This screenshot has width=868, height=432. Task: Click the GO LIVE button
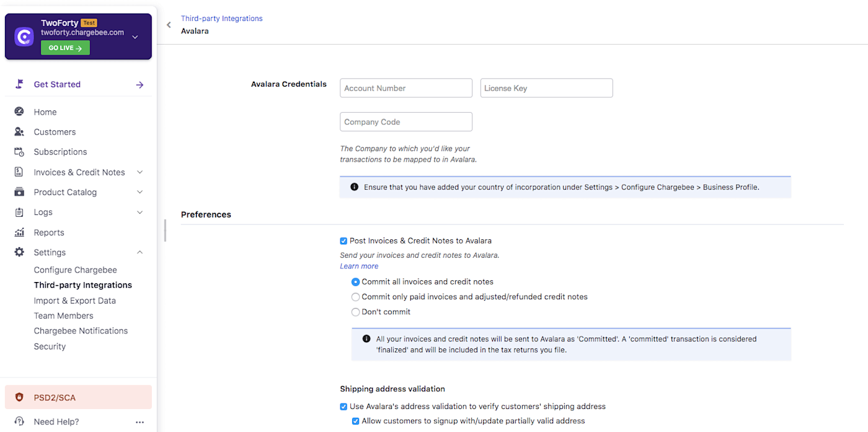click(x=65, y=48)
